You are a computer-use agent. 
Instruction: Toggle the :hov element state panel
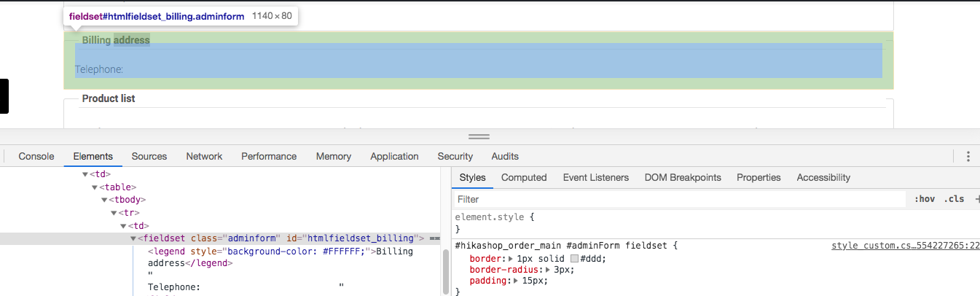(x=924, y=199)
